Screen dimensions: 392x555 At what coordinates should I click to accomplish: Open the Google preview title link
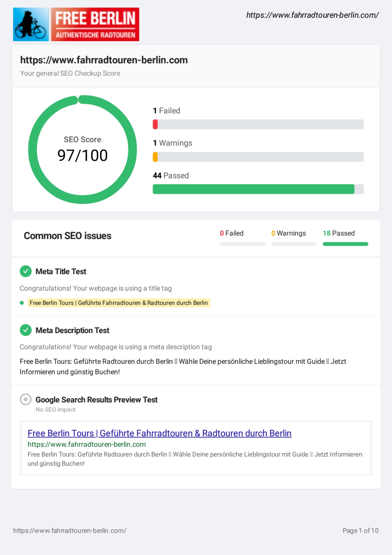[159, 433]
